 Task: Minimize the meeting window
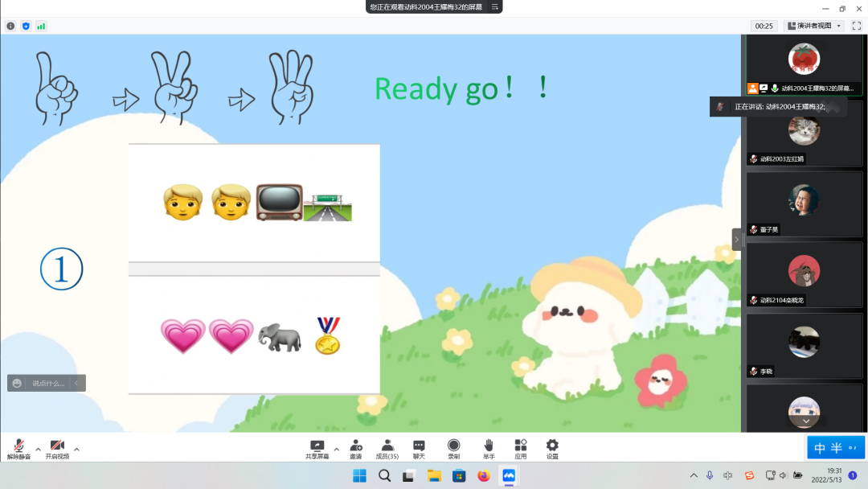click(x=825, y=9)
